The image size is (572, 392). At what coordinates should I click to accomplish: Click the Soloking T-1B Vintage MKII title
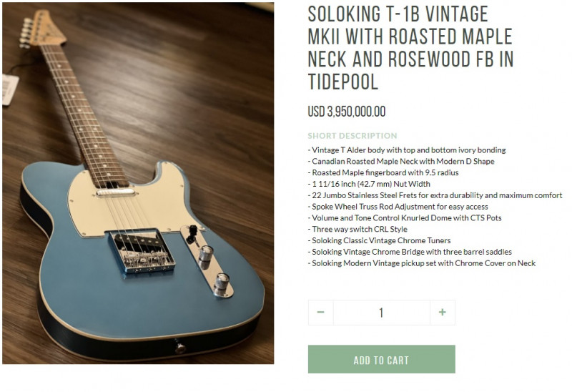[x=410, y=48]
